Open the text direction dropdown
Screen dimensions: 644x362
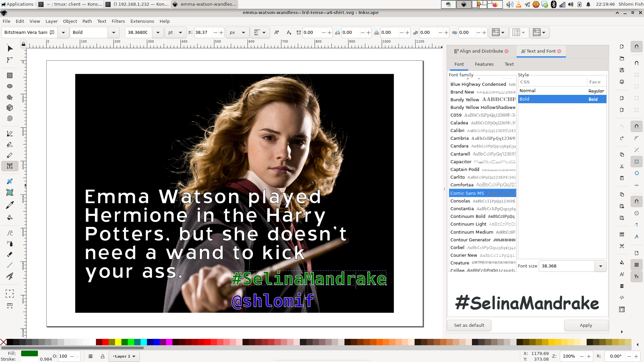tap(539, 33)
